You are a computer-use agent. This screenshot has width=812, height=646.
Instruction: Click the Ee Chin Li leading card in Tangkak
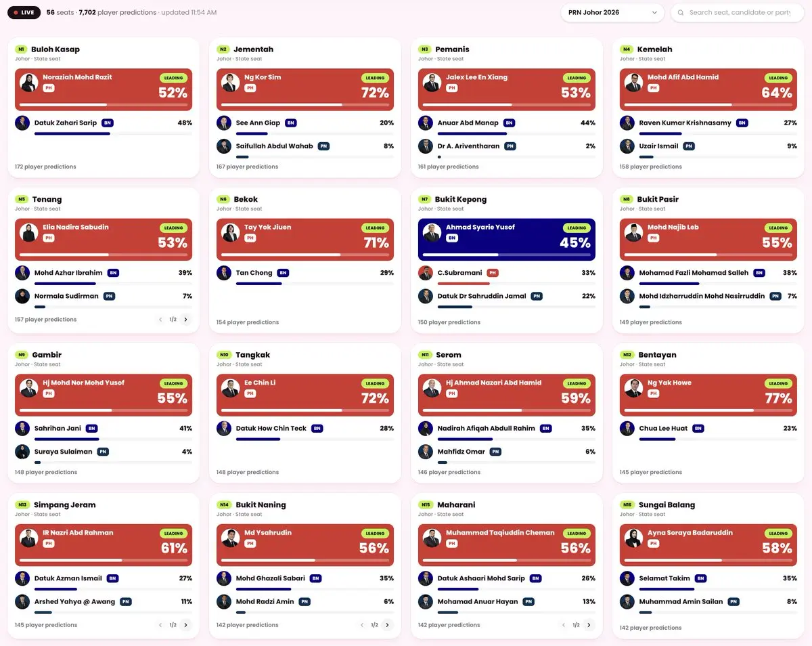pyautogui.click(x=305, y=395)
